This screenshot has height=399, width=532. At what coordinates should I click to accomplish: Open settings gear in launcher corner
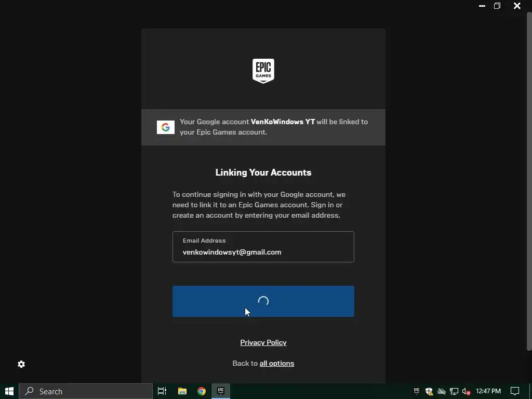point(21,364)
